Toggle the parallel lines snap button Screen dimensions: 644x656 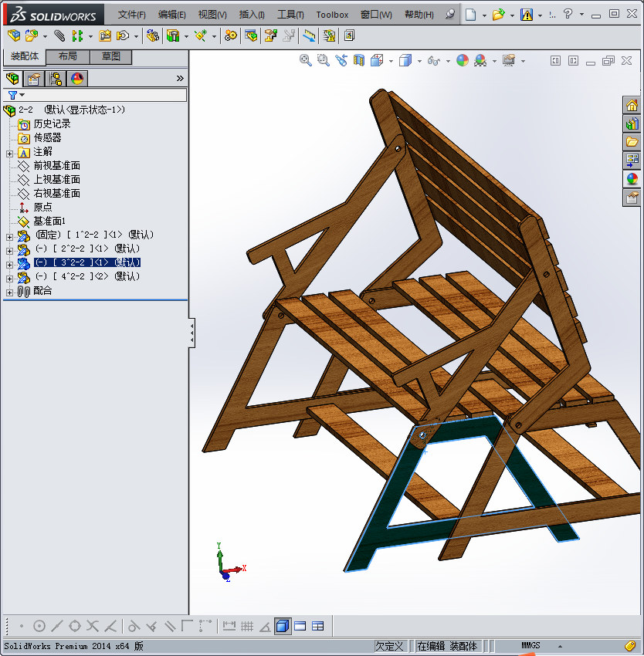coord(170,627)
